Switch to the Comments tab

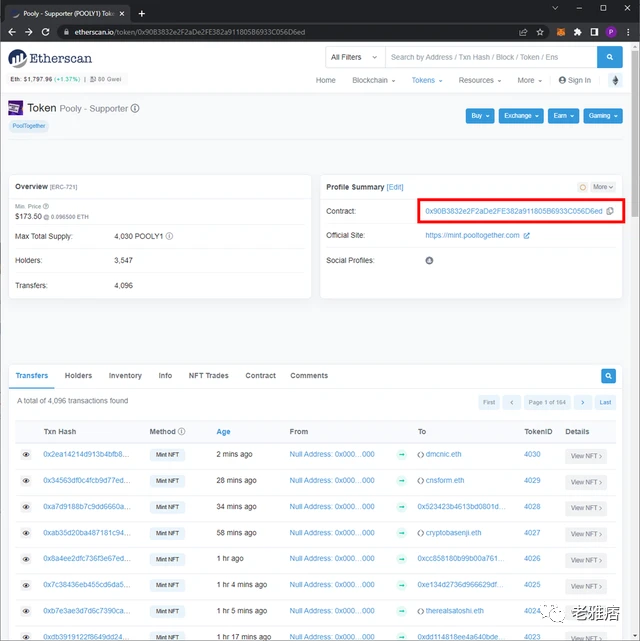tap(309, 375)
